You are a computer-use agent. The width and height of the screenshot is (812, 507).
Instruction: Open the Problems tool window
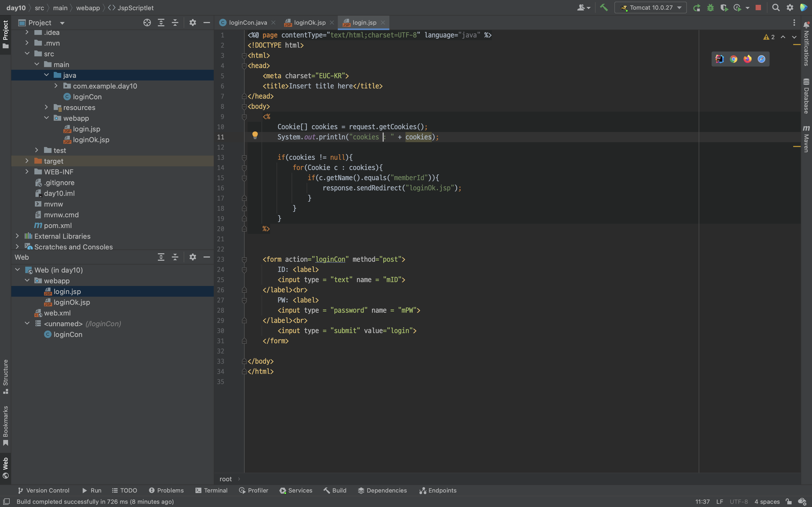166,490
